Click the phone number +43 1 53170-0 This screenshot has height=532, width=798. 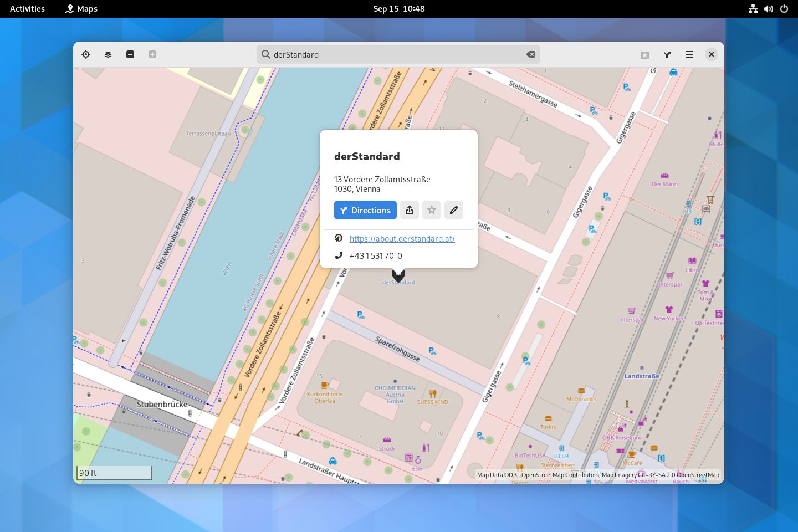coord(376,256)
